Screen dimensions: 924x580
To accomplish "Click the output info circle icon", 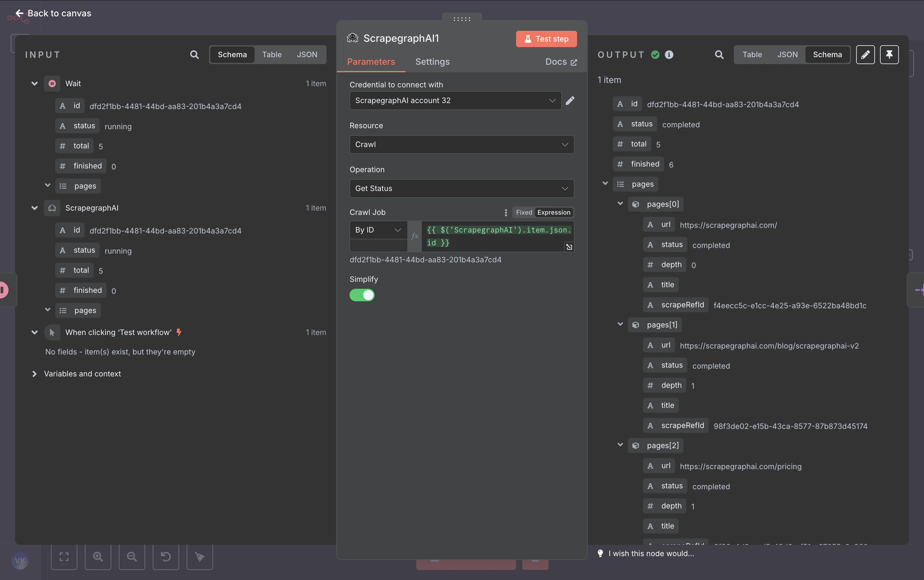I will coord(669,54).
